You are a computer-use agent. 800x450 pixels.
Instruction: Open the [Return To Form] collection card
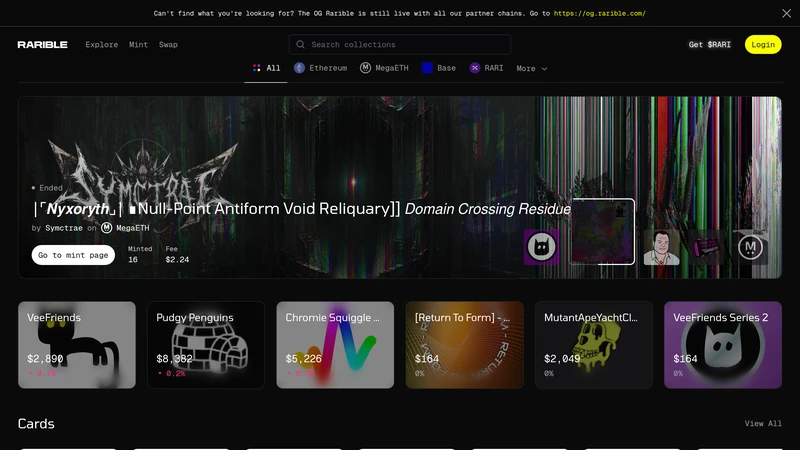[x=464, y=345]
